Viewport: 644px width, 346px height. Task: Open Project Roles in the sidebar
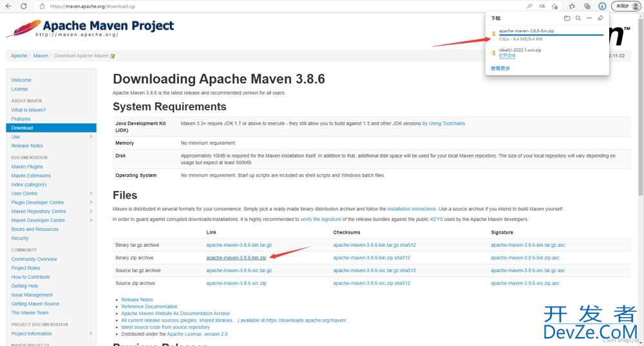(x=26, y=268)
